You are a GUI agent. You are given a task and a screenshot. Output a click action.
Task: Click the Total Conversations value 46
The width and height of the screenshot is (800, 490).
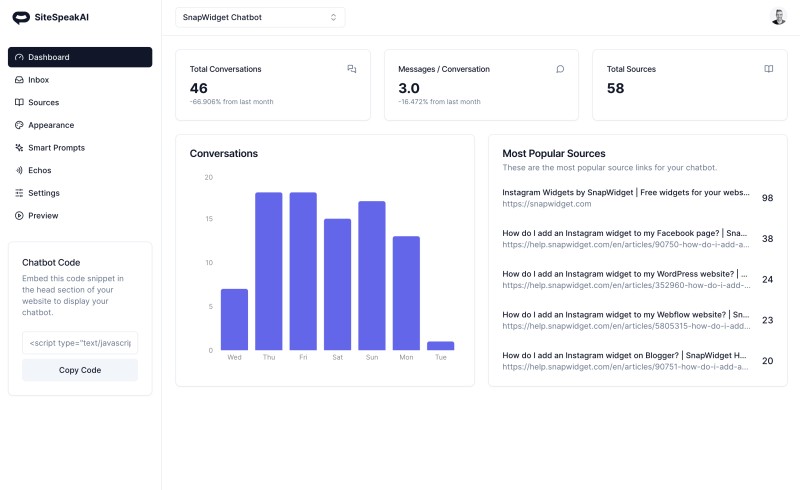click(198, 88)
